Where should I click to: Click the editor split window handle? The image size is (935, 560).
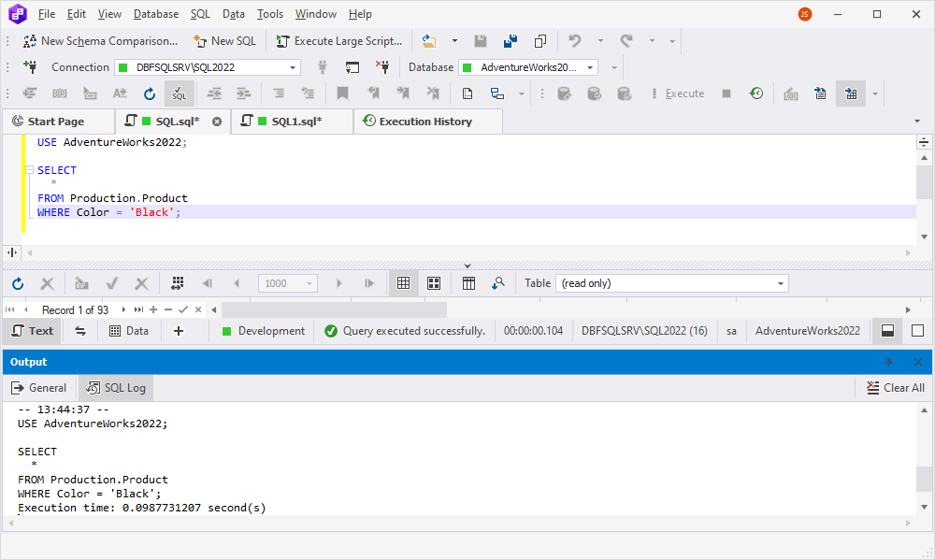[x=924, y=142]
